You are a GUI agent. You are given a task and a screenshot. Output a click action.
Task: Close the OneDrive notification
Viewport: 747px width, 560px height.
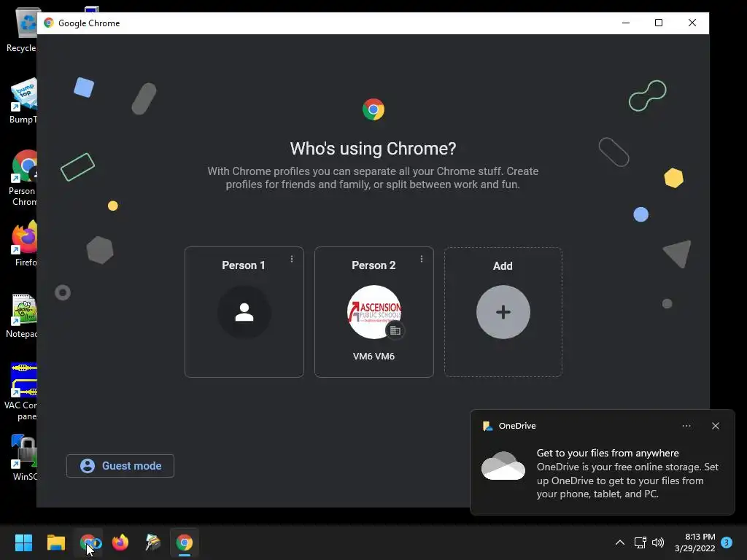[716, 426]
